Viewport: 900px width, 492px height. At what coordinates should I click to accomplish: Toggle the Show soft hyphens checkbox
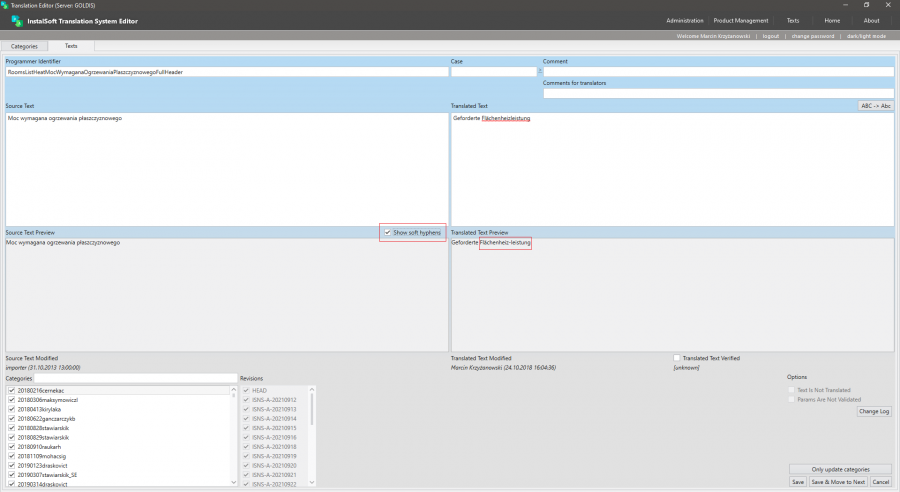(x=388, y=232)
